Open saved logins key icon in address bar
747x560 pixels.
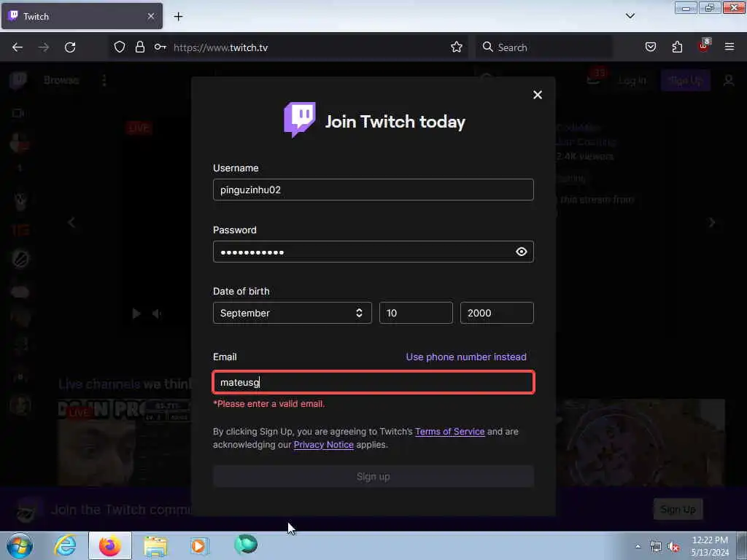click(x=160, y=47)
